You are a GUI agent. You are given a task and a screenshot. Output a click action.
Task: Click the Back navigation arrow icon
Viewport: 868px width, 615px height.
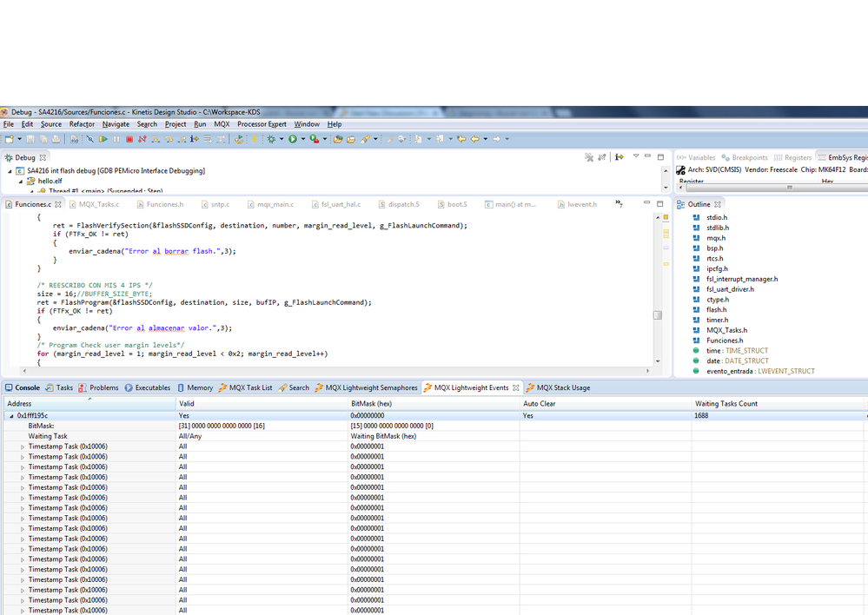click(x=475, y=139)
